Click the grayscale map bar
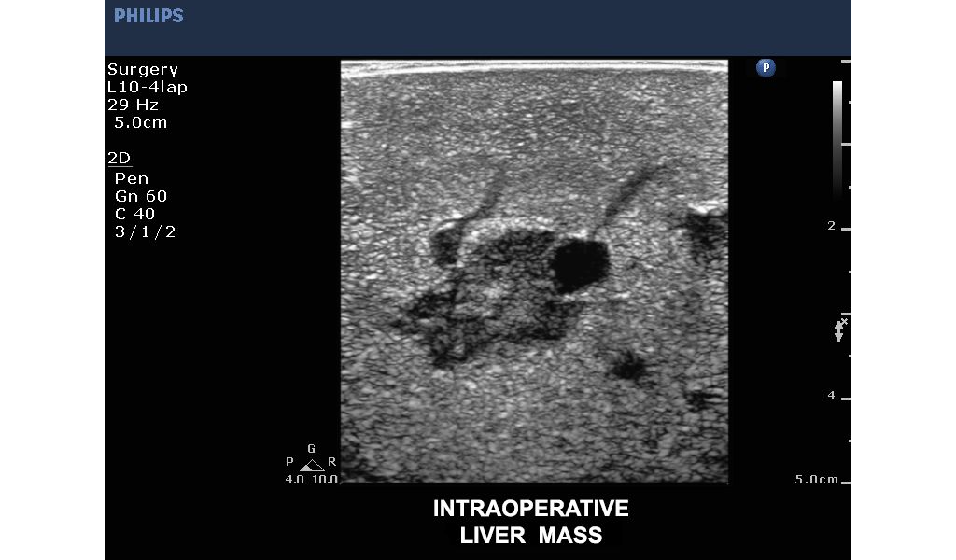Screen dimensions: 956x560 click(x=837, y=140)
